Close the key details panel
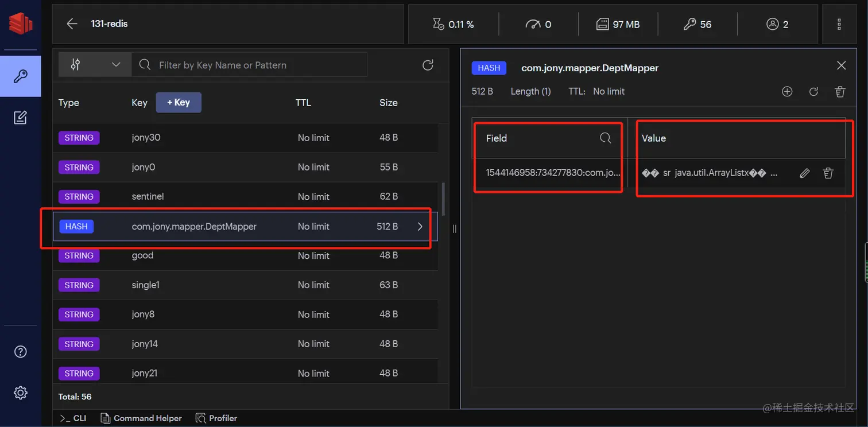This screenshot has height=427, width=868. pyautogui.click(x=842, y=65)
